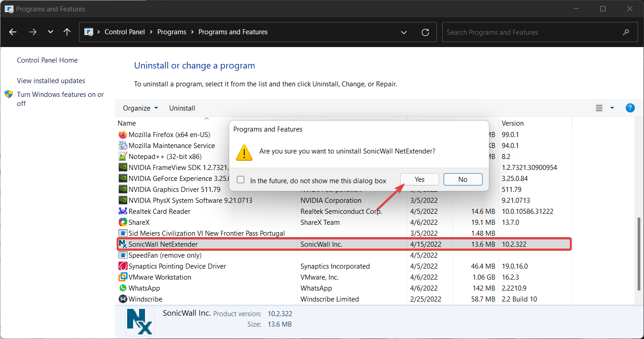Screen dimensions: 644x339
Task: Tick the do not show dialog checkbox
Action: tap(241, 180)
